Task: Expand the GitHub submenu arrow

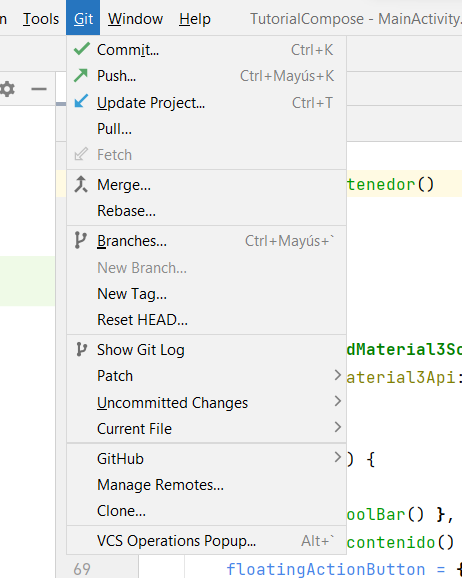Action: pyautogui.click(x=337, y=457)
